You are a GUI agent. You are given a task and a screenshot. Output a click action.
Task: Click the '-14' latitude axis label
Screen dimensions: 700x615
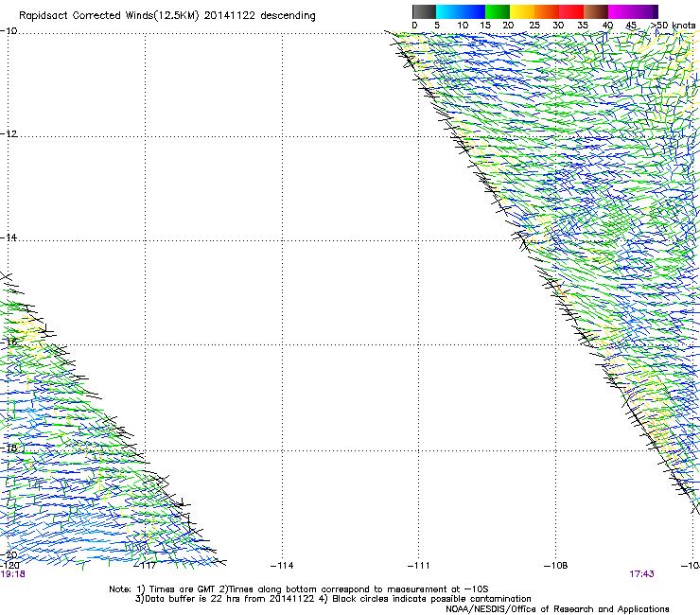coord(9,237)
